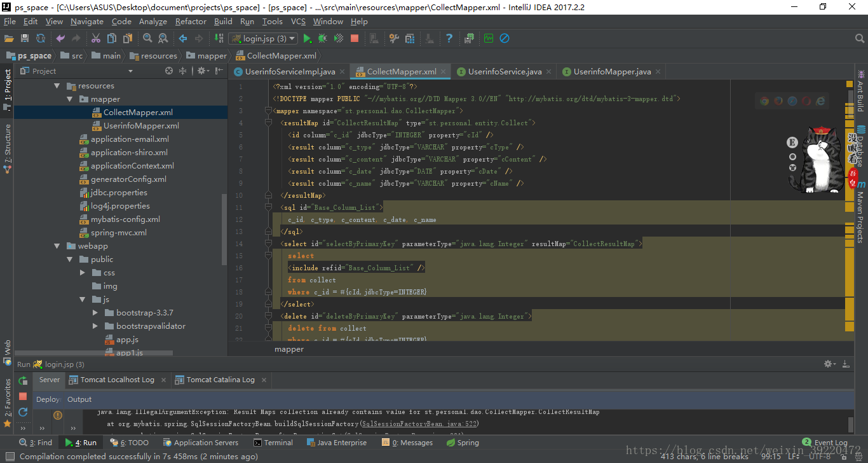Switch to UserinfoServiceImpl.java tab

pos(290,72)
